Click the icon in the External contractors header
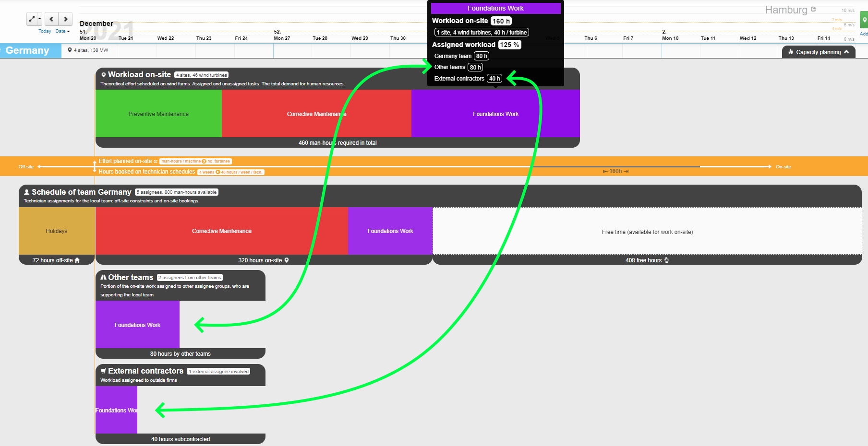 (103, 371)
